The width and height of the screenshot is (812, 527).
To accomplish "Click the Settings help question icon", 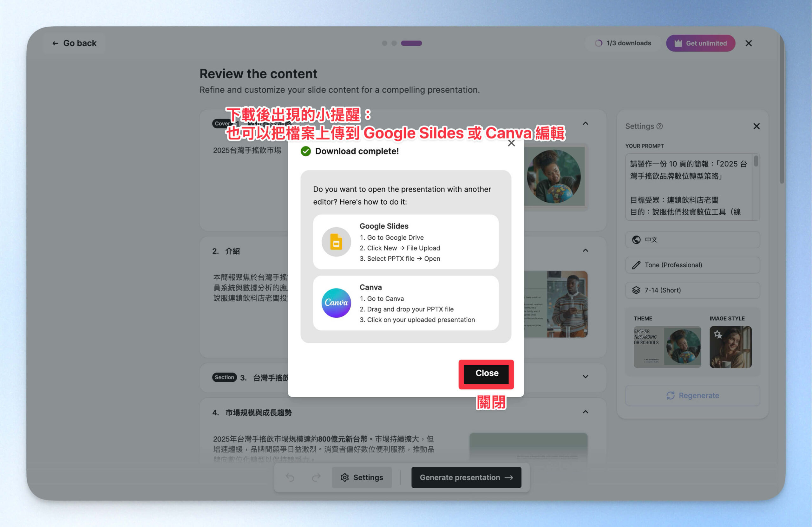I will point(660,127).
